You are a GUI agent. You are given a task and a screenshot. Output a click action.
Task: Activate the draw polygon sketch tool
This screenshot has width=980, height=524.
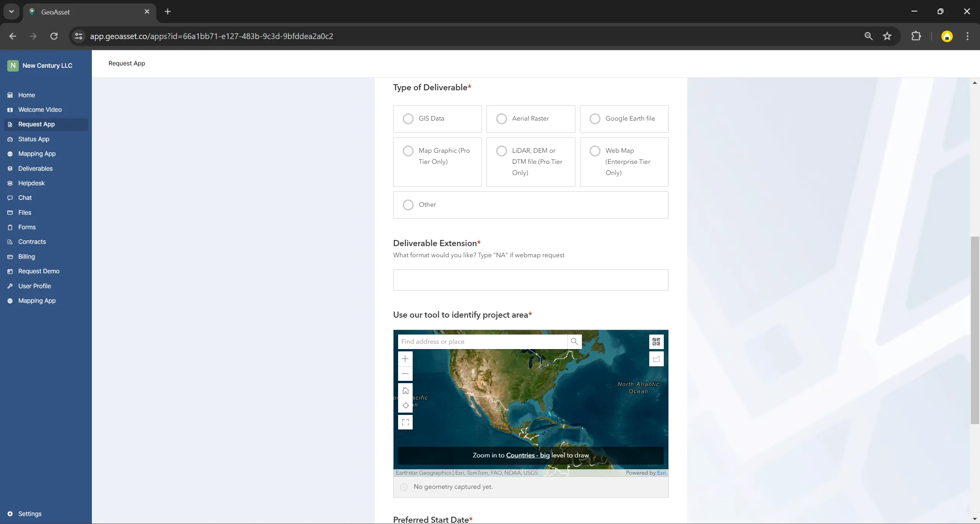click(656, 359)
